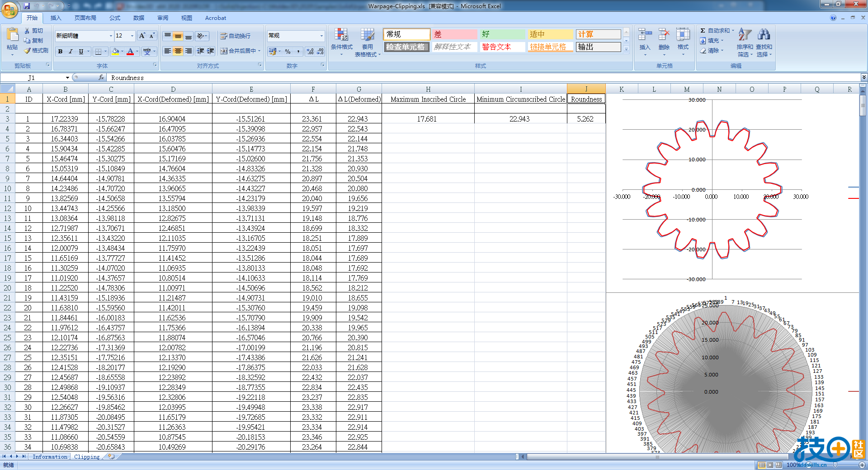Viewport: 868px width, 470px height.
Task: Switch to Page Layout view in status bar
Action: tap(770, 465)
